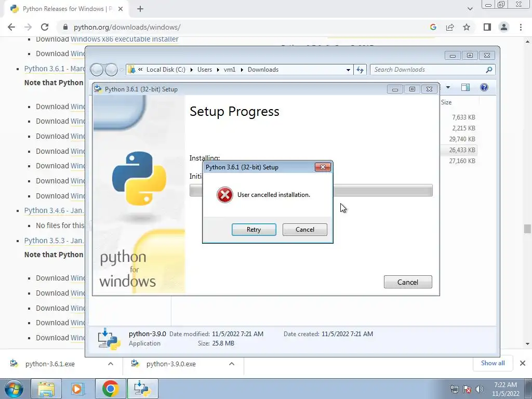Click the python.org address bar
The width and height of the screenshot is (532, 399).
tap(237, 27)
